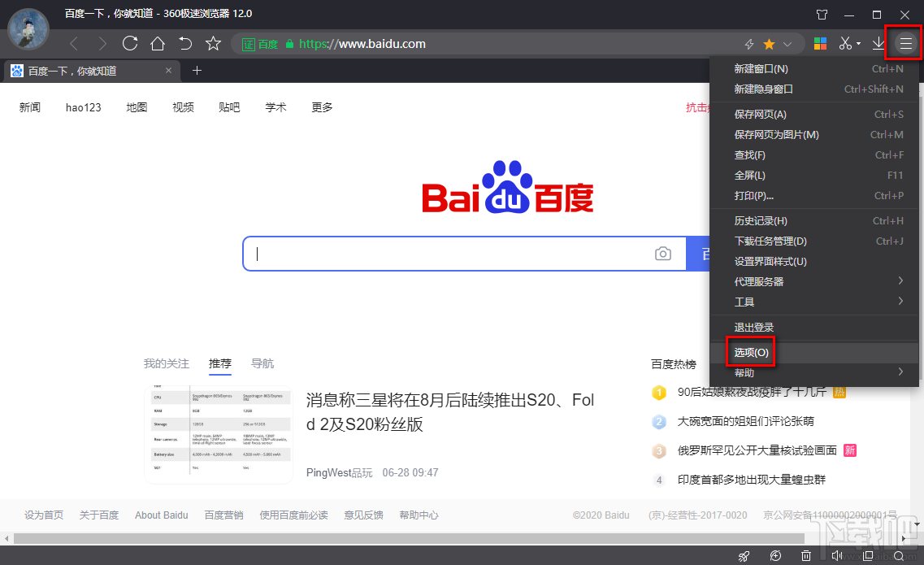This screenshot has height=565, width=924.
Task: Open the app grid icon in toolbar
Action: coord(820,42)
